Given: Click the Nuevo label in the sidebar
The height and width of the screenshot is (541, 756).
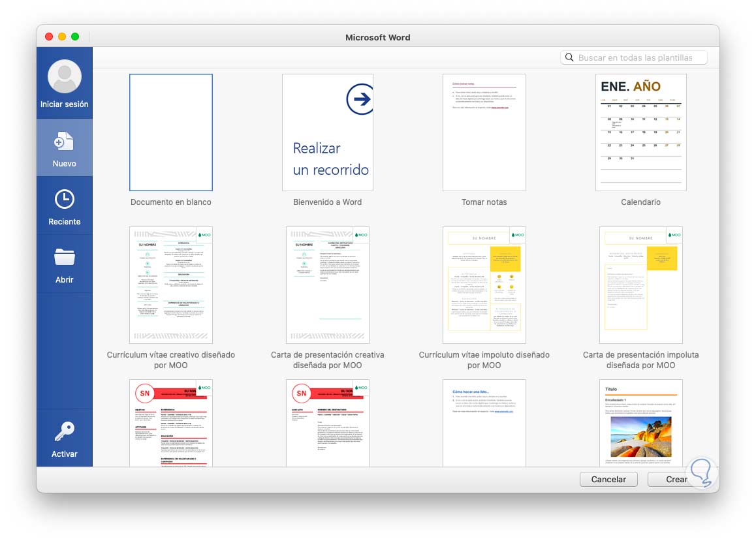Looking at the screenshot, I should tap(64, 164).
